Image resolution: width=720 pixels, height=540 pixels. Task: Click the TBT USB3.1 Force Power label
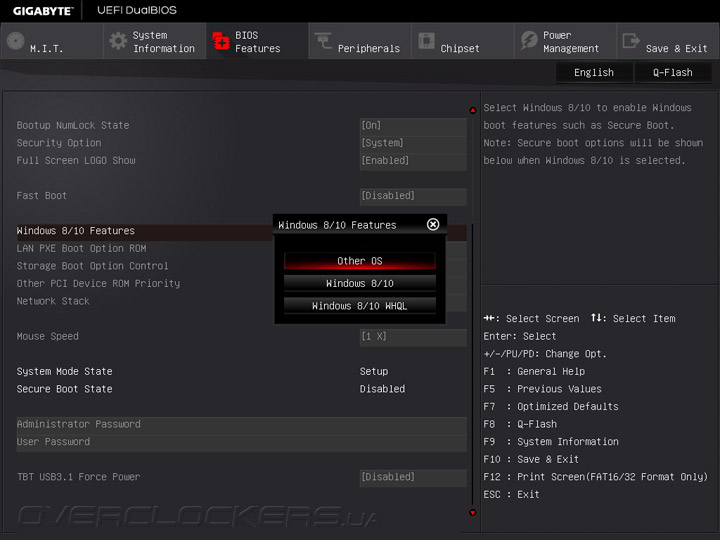[x=79, y=477]
